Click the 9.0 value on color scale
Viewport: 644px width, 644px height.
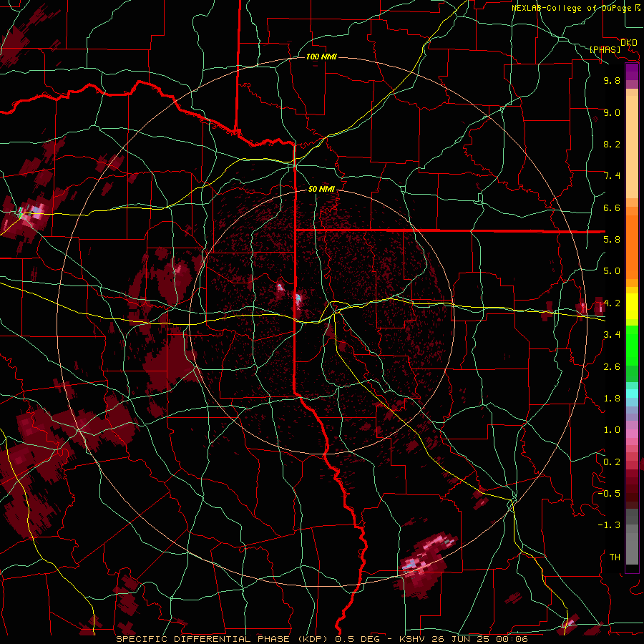[x=612, y=112]
